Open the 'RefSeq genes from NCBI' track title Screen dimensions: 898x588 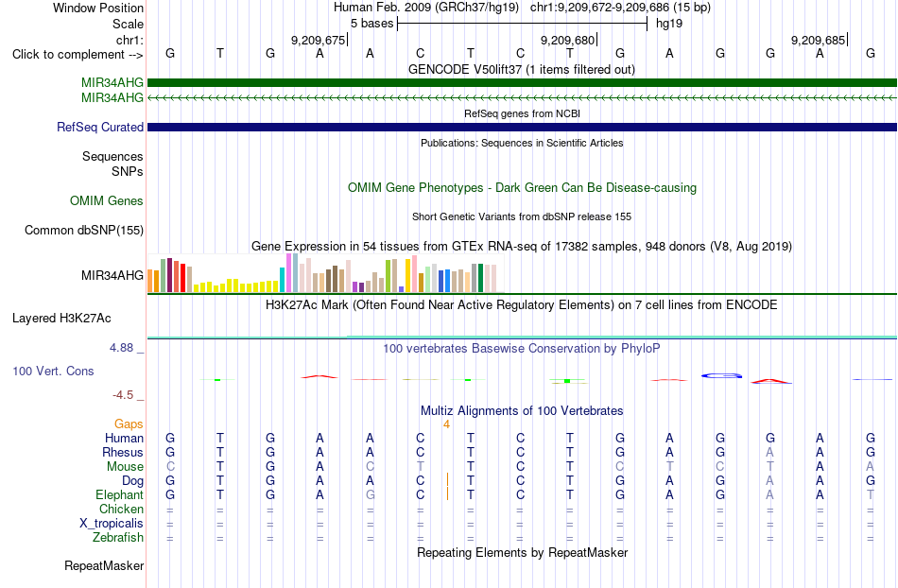522,113
